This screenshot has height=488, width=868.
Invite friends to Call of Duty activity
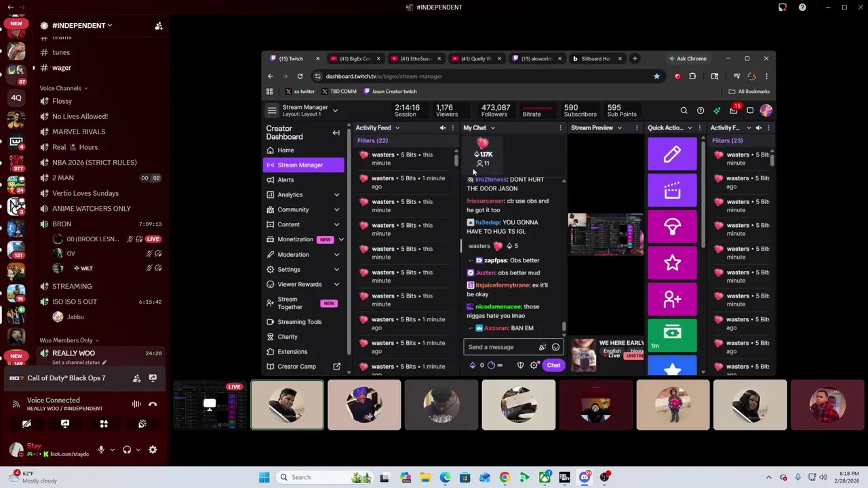click(136, 378)
